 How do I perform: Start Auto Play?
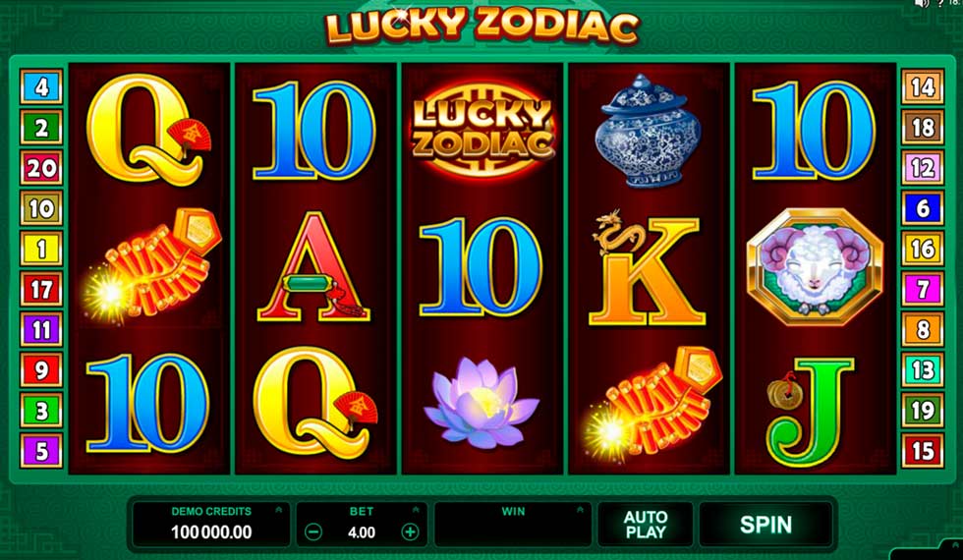646,525
